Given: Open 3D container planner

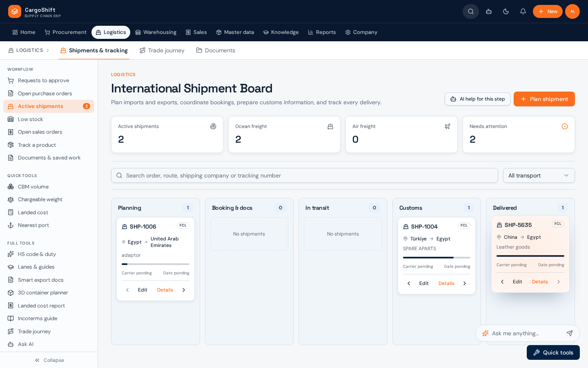Looking at the screenshot, I should (49, 293).
